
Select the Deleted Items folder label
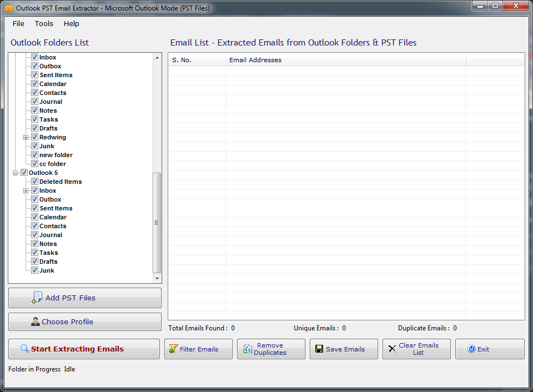61,182
